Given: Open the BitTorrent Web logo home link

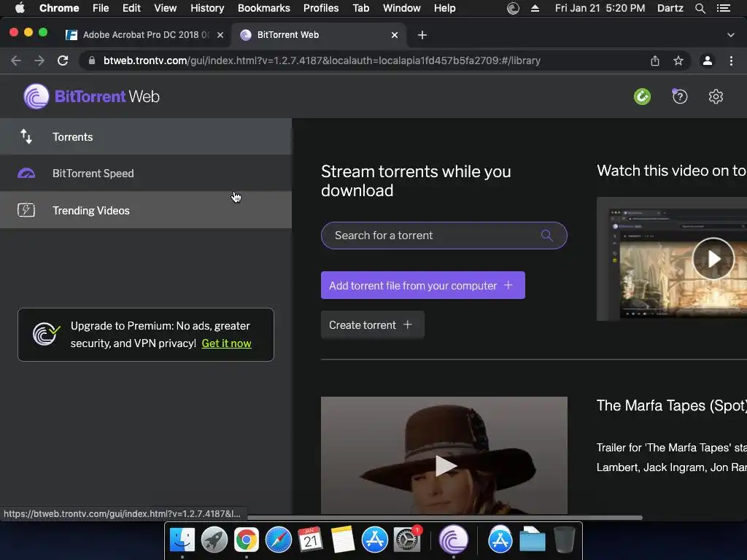Looking at the screenshot, I should (91, 96).
